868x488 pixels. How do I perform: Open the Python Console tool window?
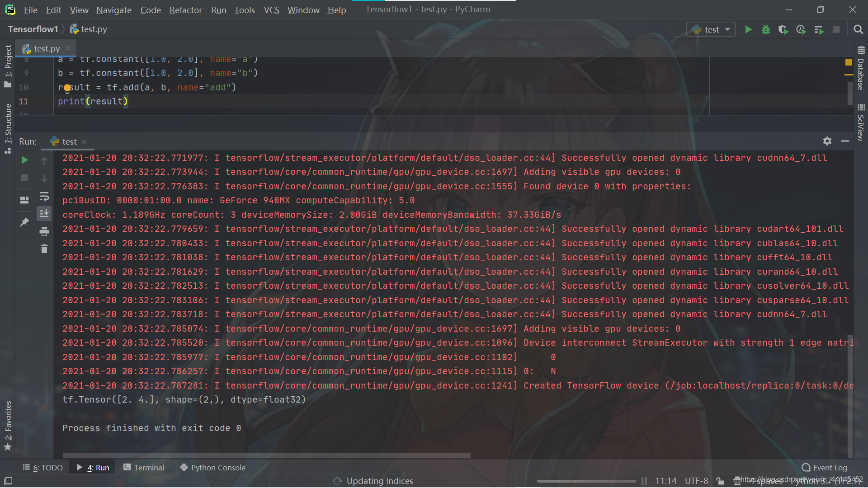coord(213,467)
